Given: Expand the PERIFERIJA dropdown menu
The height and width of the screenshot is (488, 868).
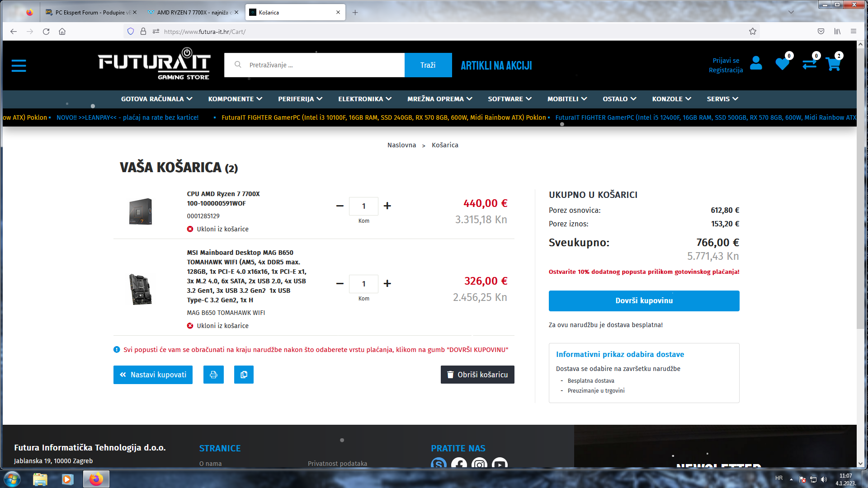Looking at the screenshot, I should [x=300, y=99].
